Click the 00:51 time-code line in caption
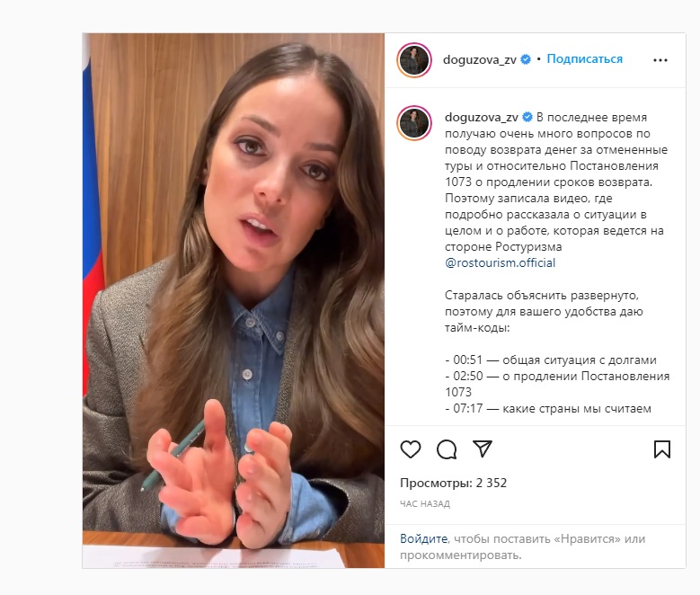 (x=551, y=360)
